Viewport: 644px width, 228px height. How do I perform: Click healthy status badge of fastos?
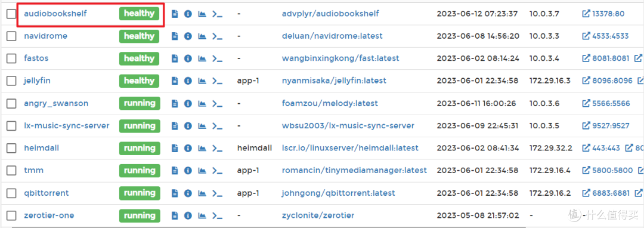click(139, 58)
